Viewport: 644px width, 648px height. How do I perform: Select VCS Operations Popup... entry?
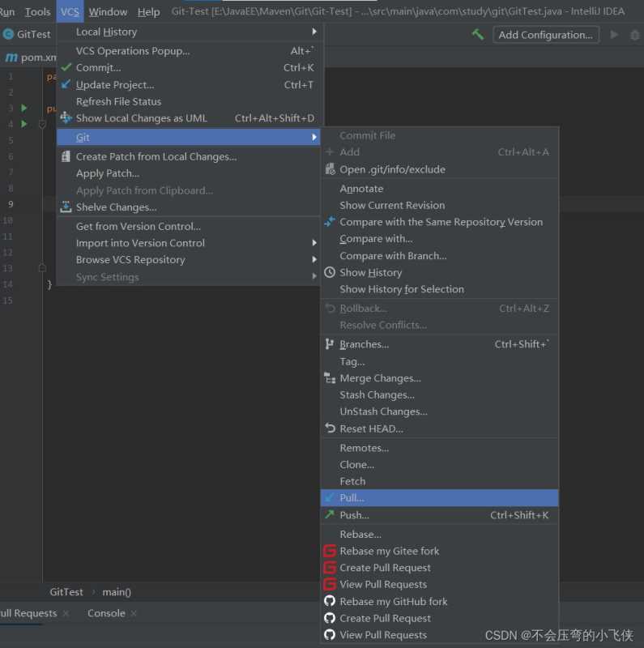click(189, 50)
